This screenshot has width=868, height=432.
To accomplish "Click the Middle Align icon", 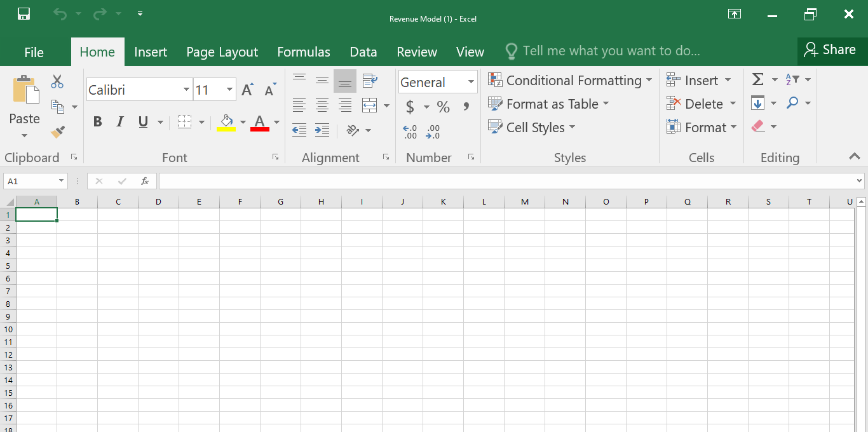I will [322, 81].
